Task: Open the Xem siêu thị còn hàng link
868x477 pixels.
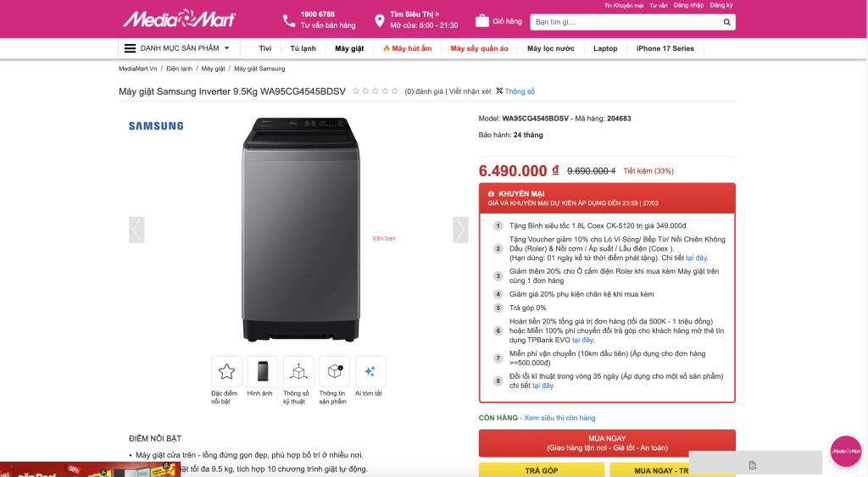Action: [x=559, y=418]
